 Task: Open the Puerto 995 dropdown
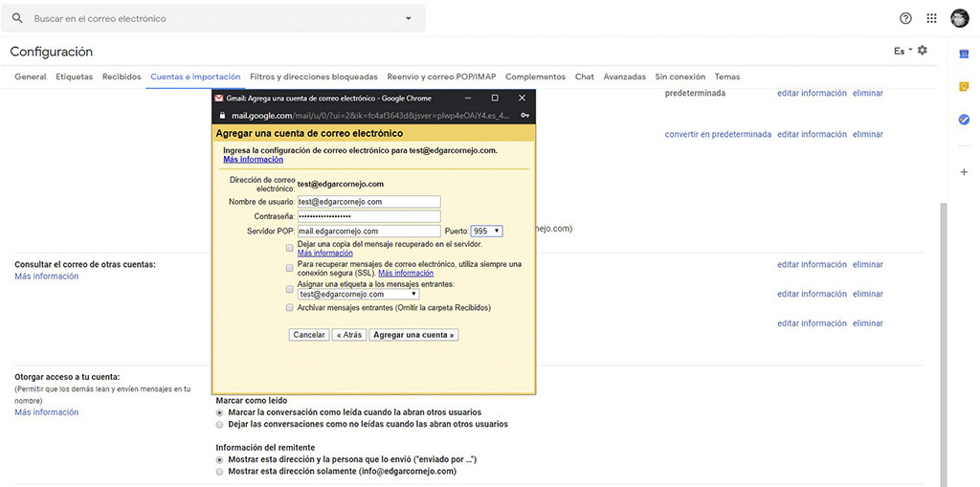(x=487, y=232)
